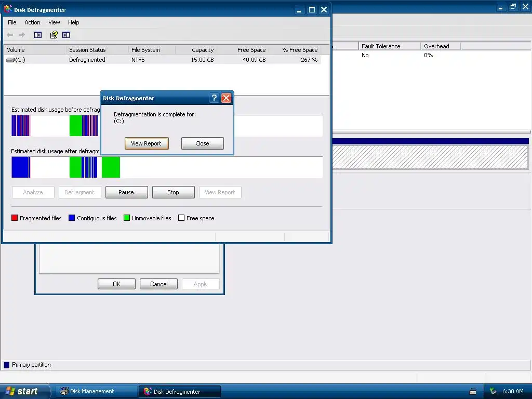Click the greyed Apply button

coord(201,284)
